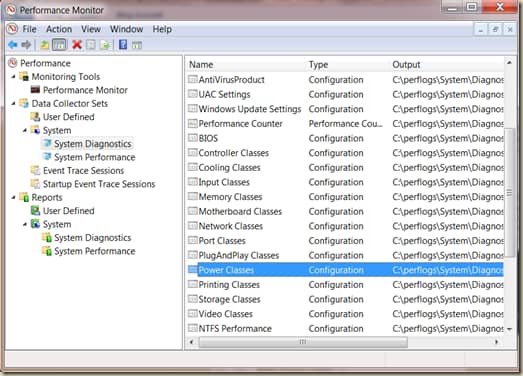Click the horizontal scroll left arrow
This screenshot has width=523, height=376.
191,342
